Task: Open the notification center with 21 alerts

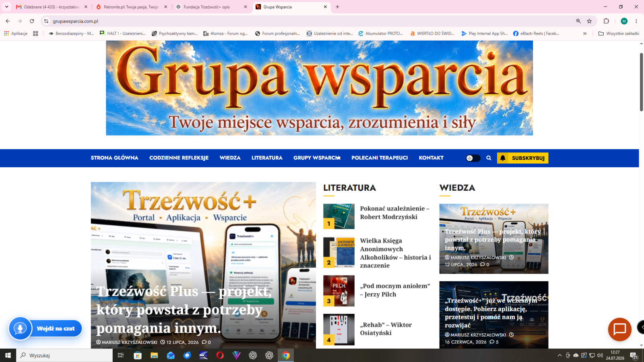Action: click(634, 356)
